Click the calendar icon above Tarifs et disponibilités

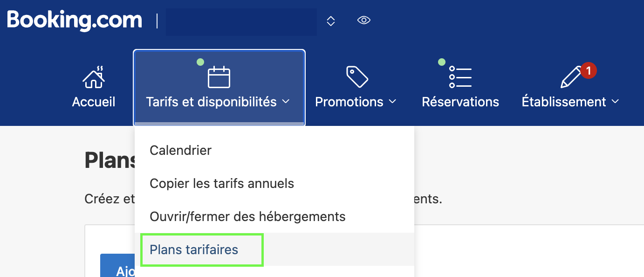219,77
